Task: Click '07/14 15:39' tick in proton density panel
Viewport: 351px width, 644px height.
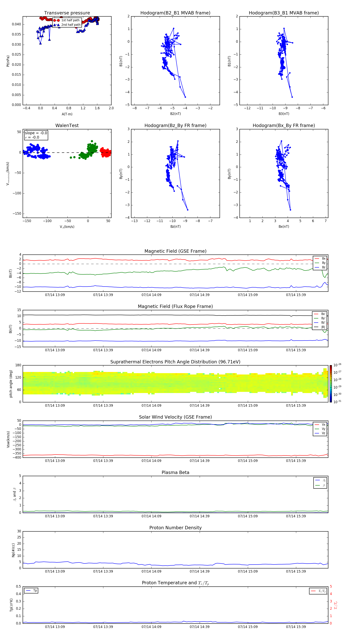Action: pyautogui.click(x=296, y=571)
